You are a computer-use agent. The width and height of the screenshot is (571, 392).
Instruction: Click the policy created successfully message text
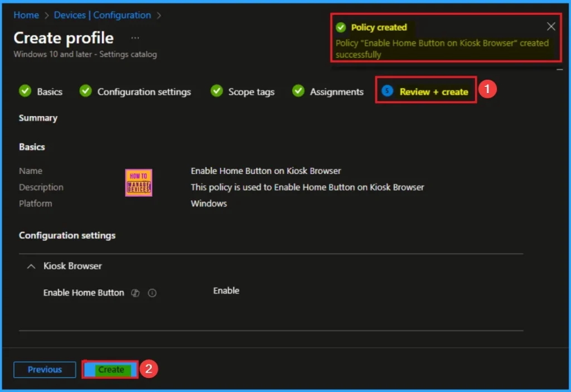pyautogui.click(x=442, y=49)
